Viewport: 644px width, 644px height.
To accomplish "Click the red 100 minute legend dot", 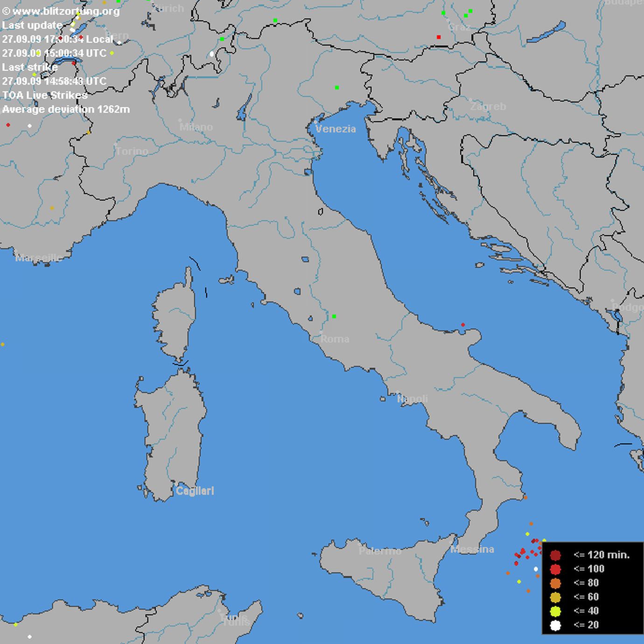I will pos(555,569).
